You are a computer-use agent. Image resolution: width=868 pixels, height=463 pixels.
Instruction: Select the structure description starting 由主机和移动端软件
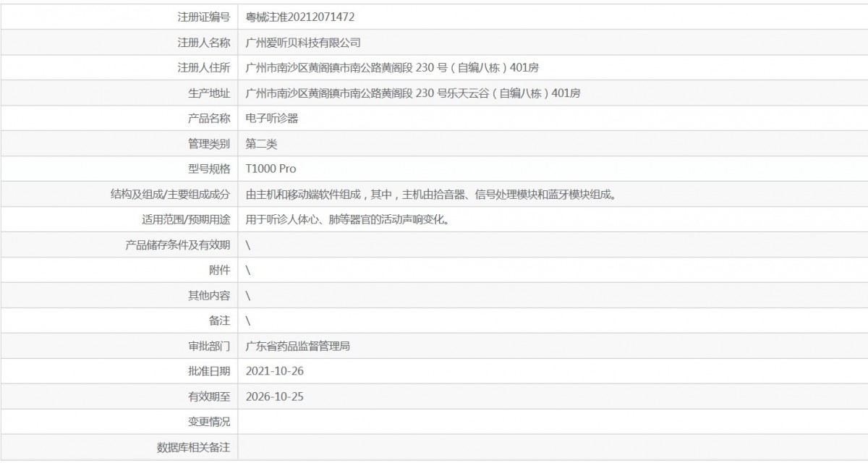(x=431, y=194)
